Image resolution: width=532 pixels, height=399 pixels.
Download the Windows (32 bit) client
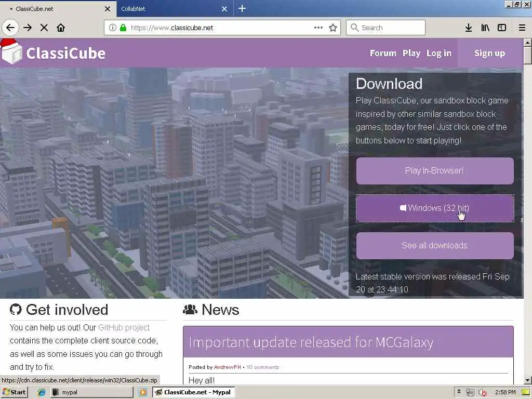coord(435,208)
